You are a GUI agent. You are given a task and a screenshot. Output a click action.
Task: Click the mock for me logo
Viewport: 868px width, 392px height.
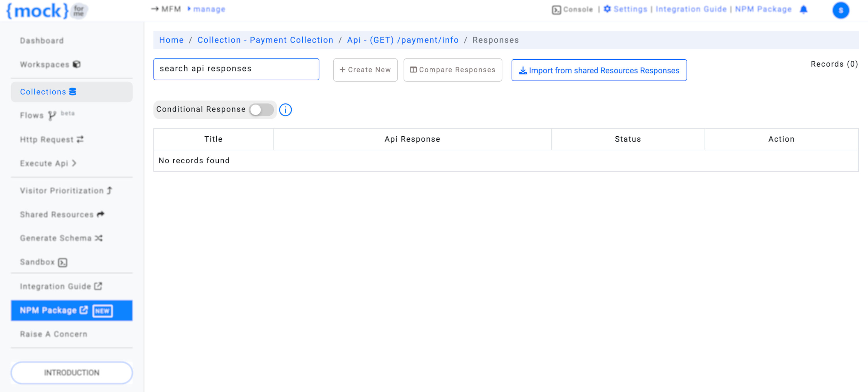coord(47,10)
